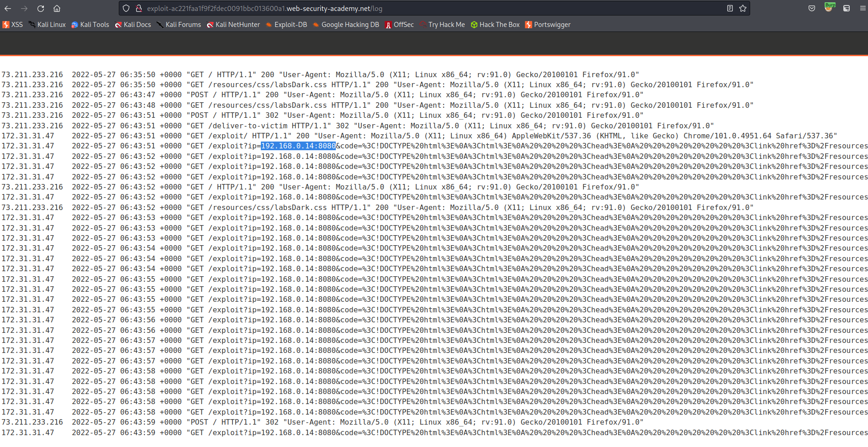This screenshot has width=868, height=447.
Task: Go back to the previous page
Action: click(8, 8)
